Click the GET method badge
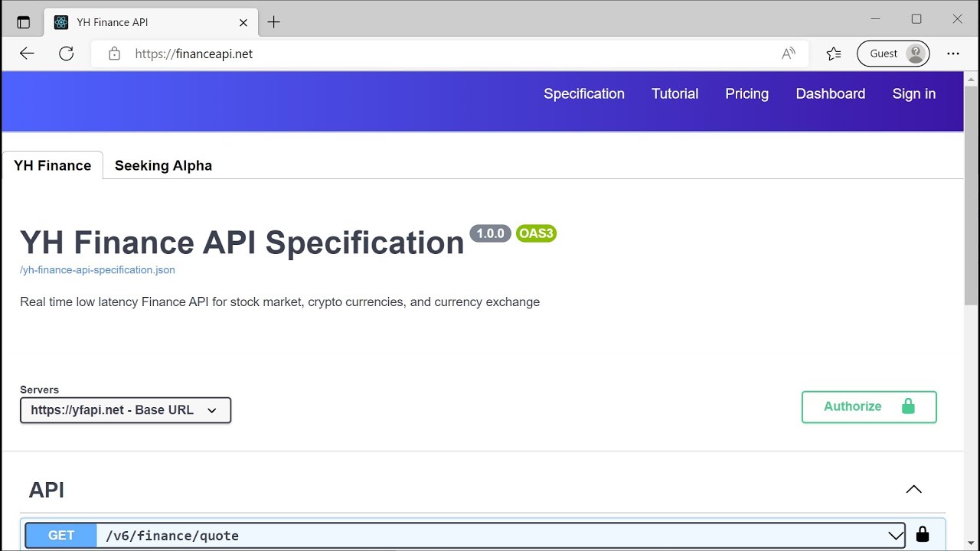 point(61,536)
